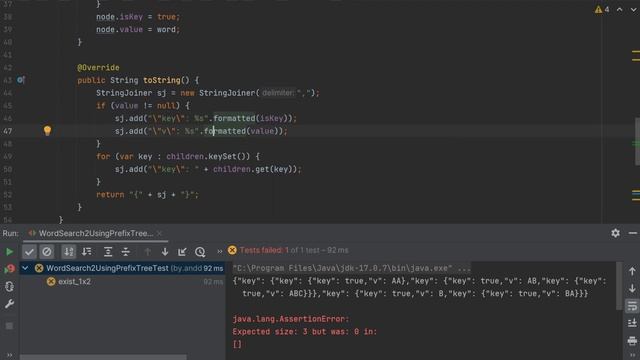Collapse WordSearch2UsingPrefixTreeTest tree node

coord(25,268)
